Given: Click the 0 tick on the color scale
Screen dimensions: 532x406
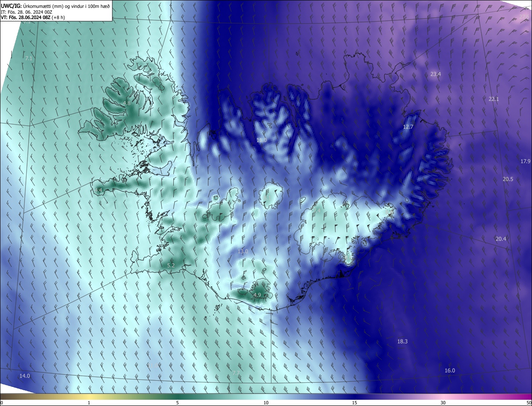Looking at the screenshot, I should coord(1,403).
